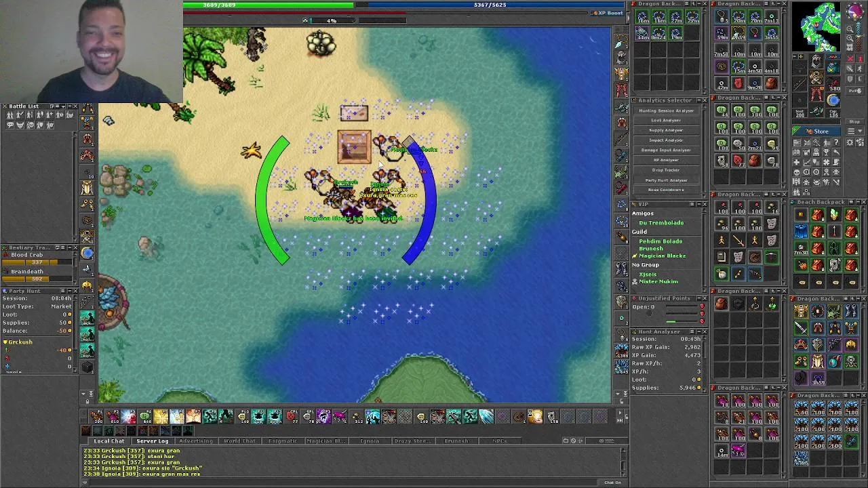Open the Drop Tracker

click(x=667, y=170)
